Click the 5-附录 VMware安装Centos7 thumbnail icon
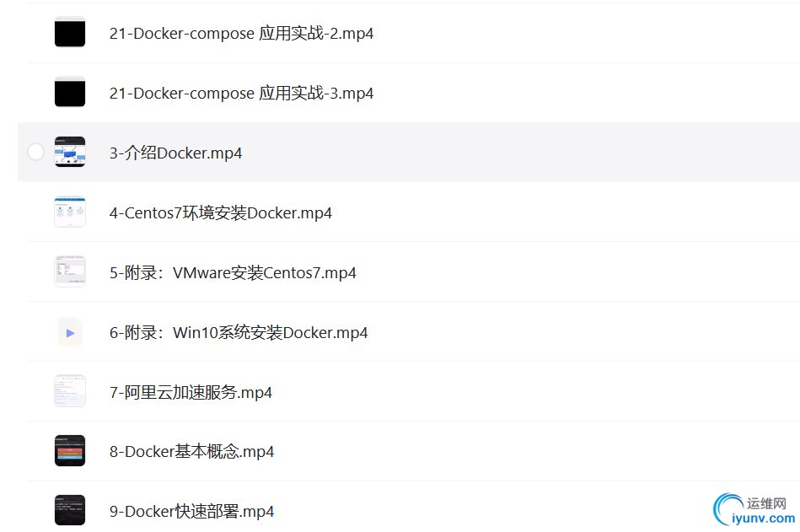Viewport: 800px width, 532px height. [x=70, y=271]
